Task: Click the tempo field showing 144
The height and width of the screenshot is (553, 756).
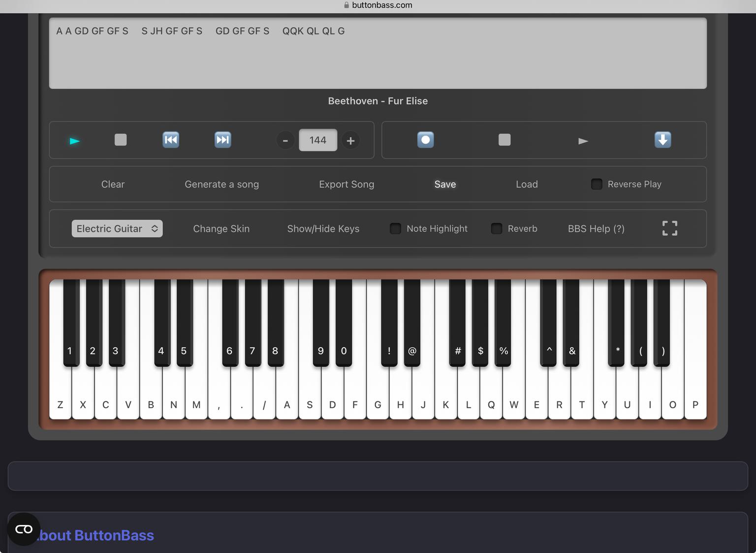Action: [318, 140]
